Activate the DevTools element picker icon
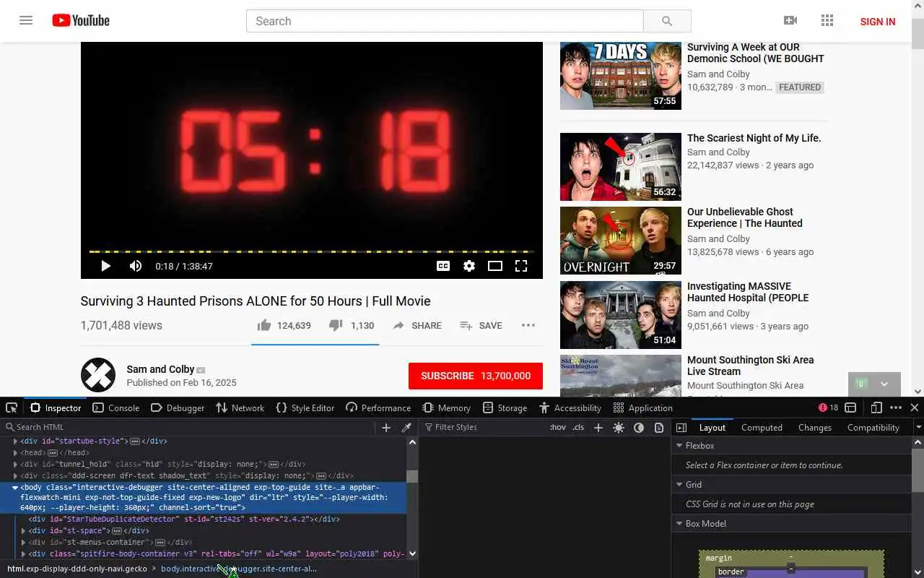924x578 pixels. pos(12,407)
